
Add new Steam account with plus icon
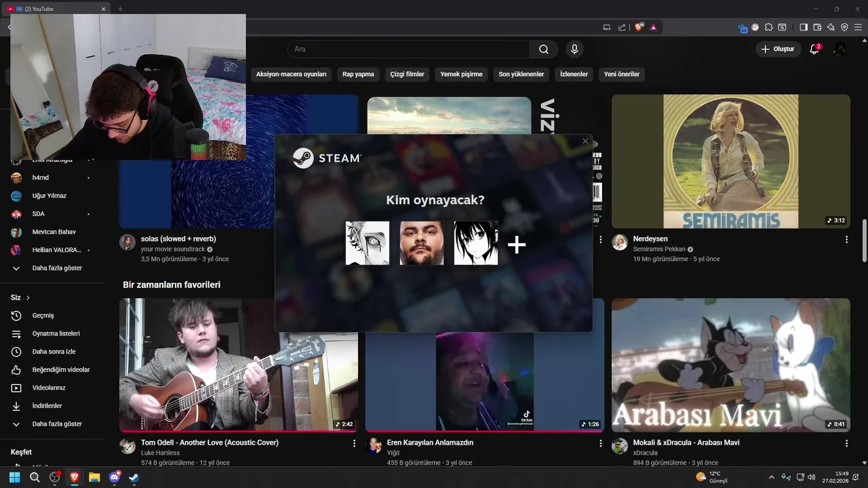click(517, 245)
